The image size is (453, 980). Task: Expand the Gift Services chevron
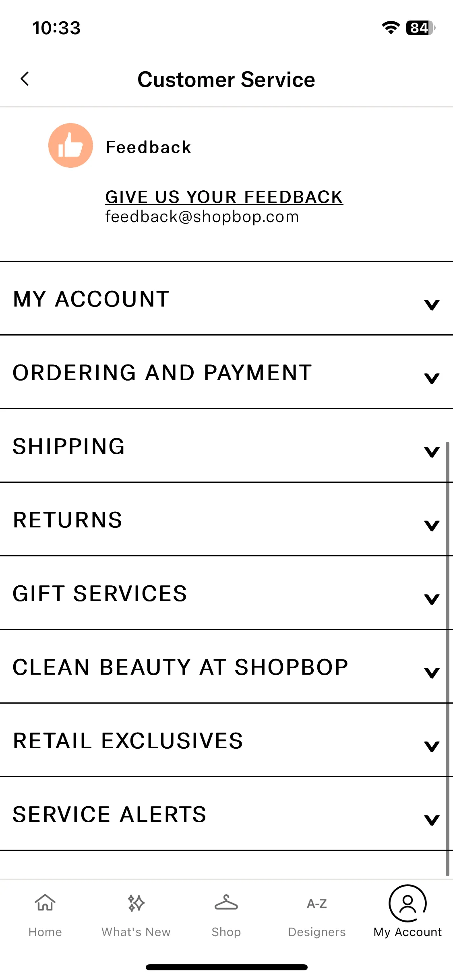click(432, 599)
